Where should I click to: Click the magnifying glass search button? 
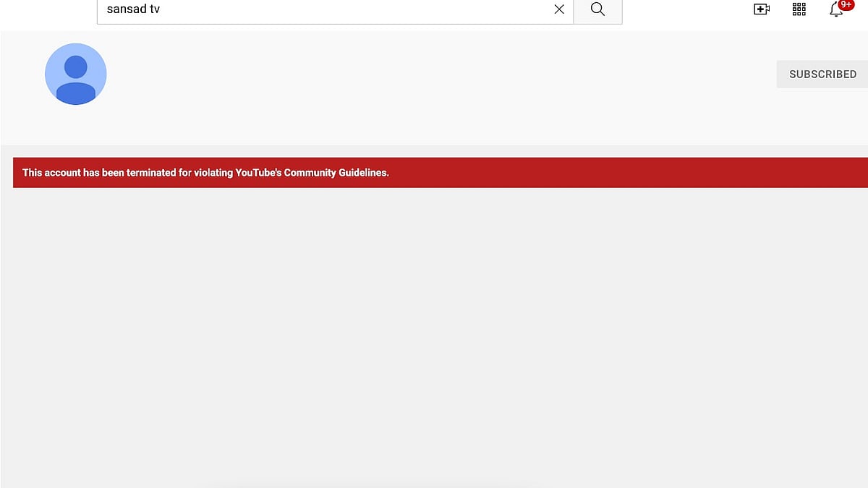[x=597, y=9]
